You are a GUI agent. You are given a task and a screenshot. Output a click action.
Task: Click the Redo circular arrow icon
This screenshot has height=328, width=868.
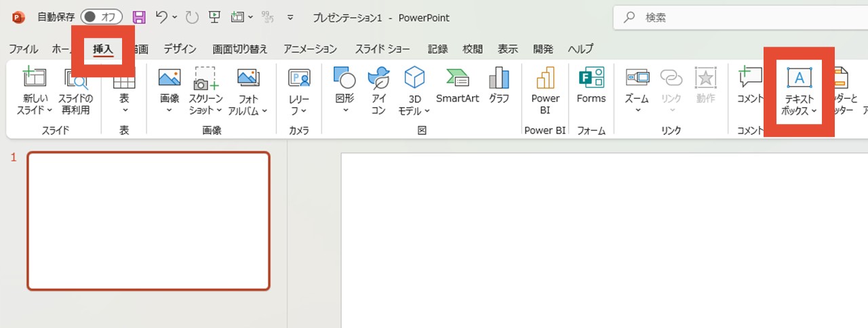(191, 17)
